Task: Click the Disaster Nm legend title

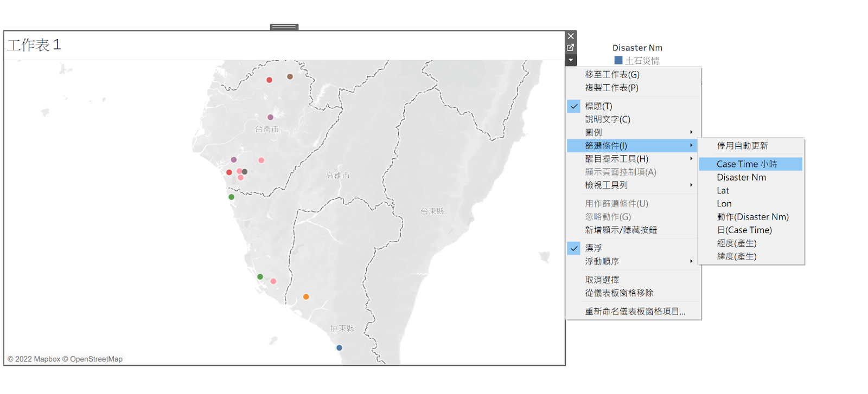Action: [x=637, y=48]
